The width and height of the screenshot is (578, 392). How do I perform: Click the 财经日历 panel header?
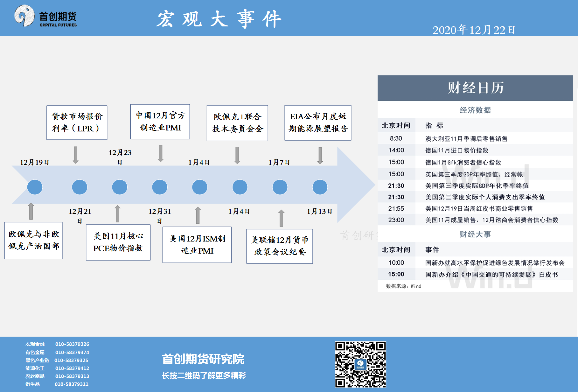pyautogui.click(x=475, y=88)
